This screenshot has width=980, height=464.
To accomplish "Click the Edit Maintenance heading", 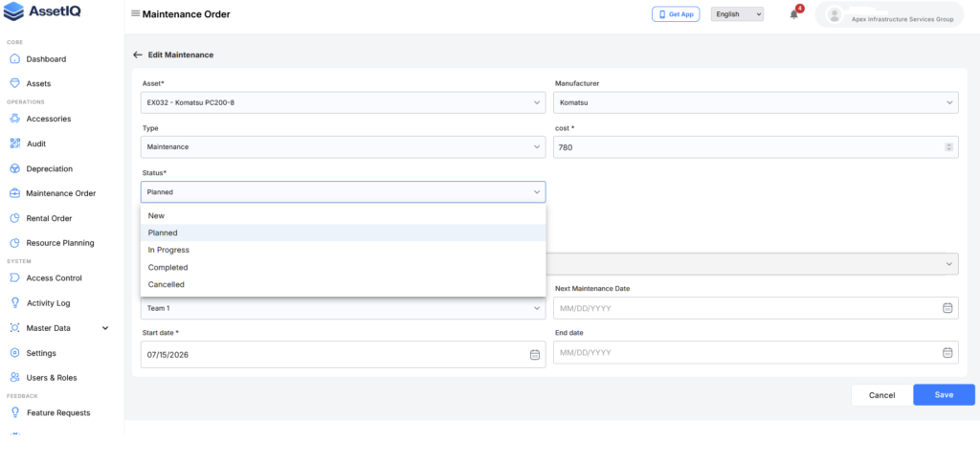I will [181, 55].
